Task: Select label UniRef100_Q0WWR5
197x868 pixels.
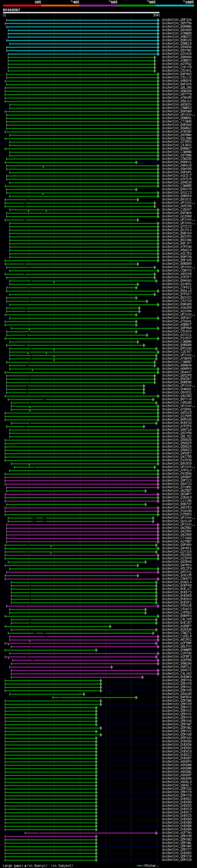Action: click(x=177, y=650)
